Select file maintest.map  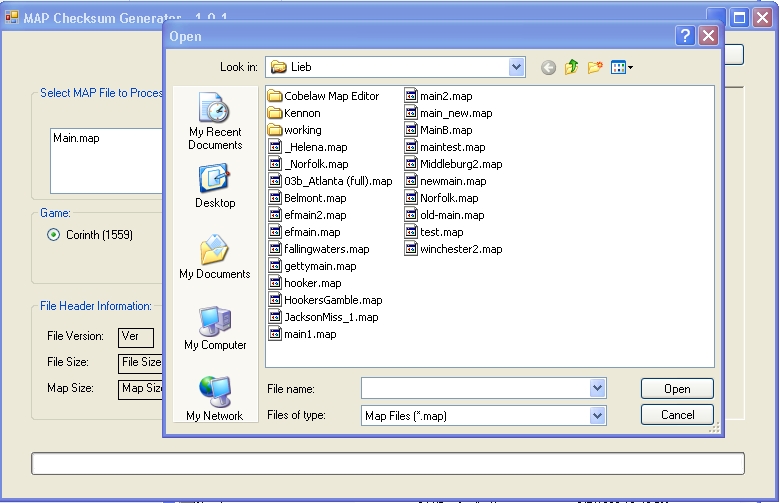click(445, 147)
